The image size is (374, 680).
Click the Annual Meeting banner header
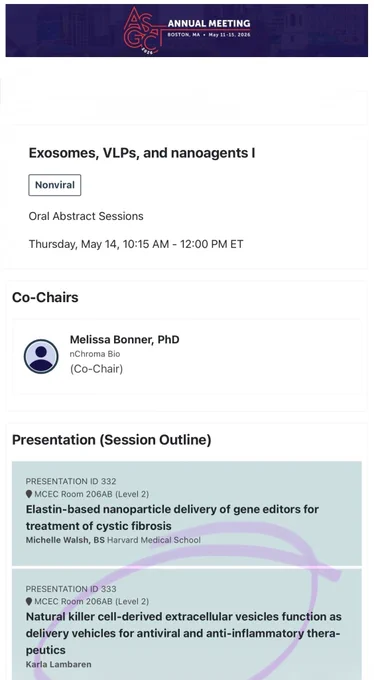tap(187, 30)
